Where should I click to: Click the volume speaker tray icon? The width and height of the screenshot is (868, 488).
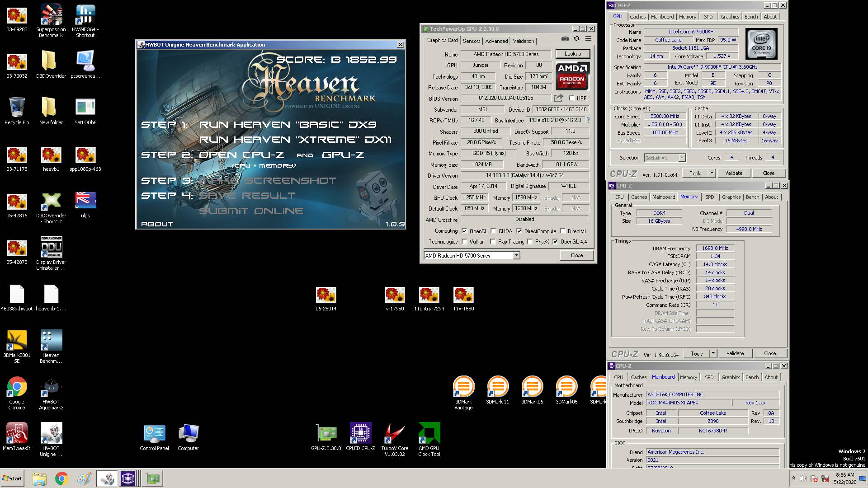coord(803,478)
